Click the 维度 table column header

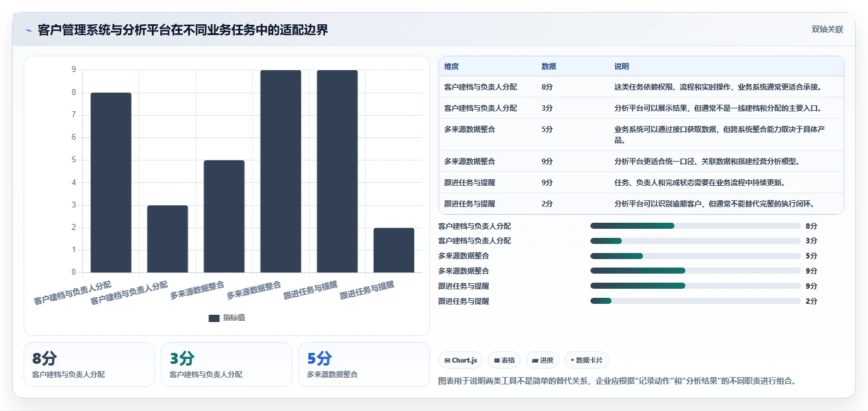pyautogui.click(x=488, y=67)
